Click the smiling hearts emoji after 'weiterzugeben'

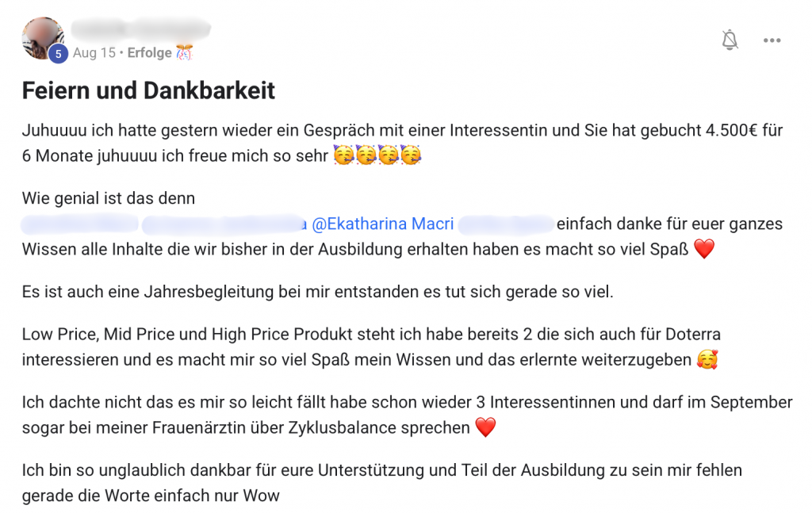707,360
